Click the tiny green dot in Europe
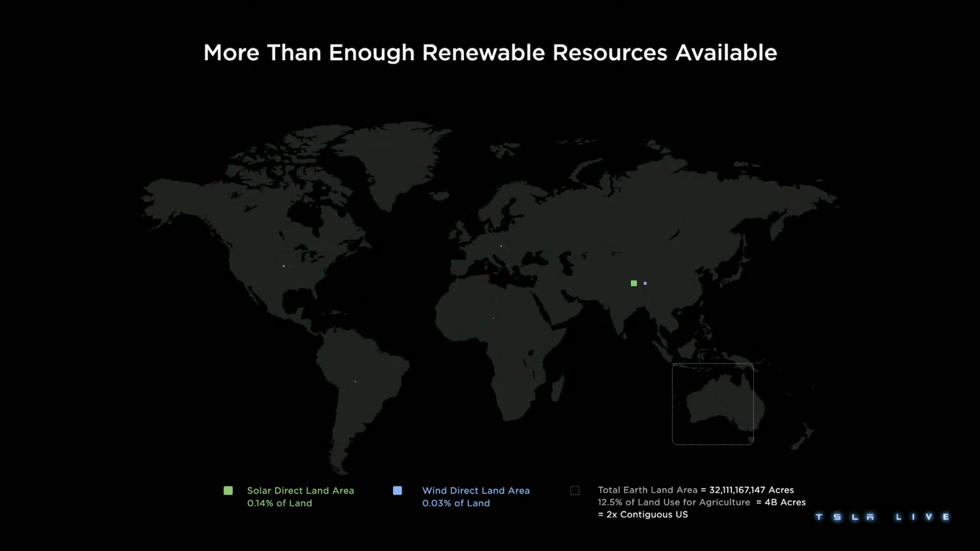This screenshot has width=980, height=551. click(501, 246)
